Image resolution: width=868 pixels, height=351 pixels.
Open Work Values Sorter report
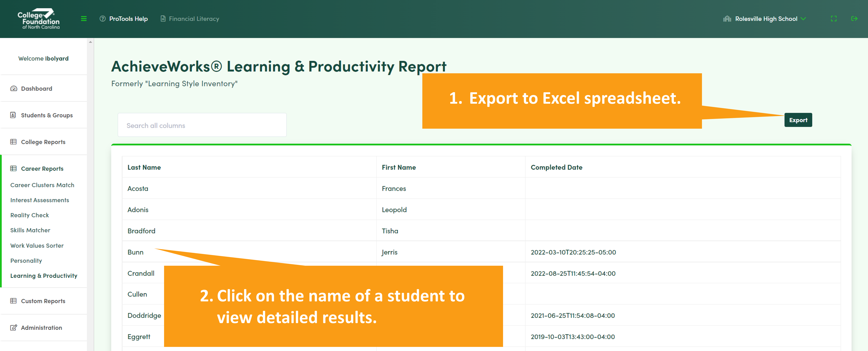point(37,246)
